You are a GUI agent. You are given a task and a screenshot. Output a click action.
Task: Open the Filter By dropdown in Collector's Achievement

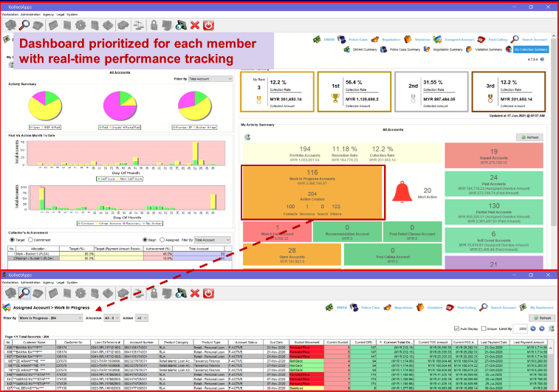click(213, 240)
